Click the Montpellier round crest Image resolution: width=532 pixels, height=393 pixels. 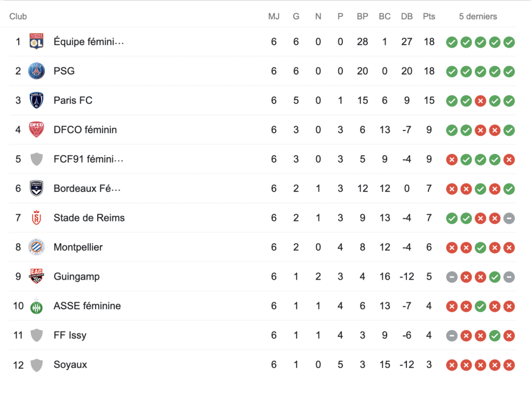36,247
